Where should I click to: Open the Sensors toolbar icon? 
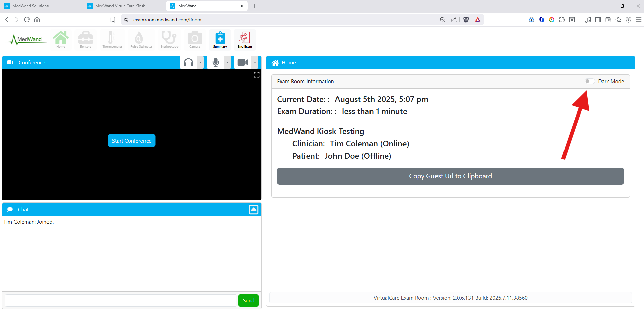coord(86,39)
